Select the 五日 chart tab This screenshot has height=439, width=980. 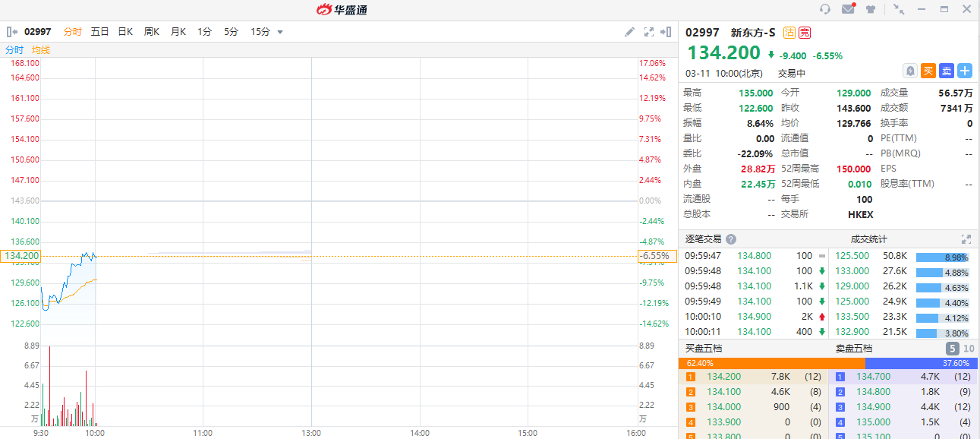(99, 32)
